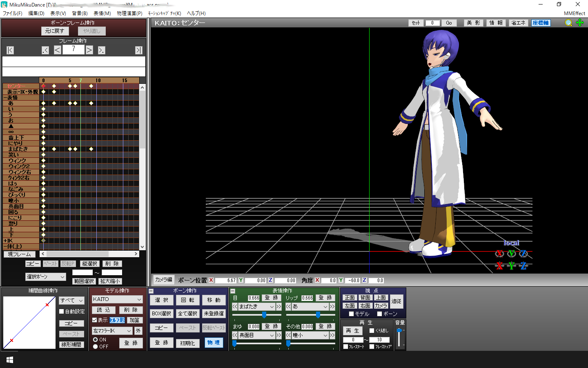Jump to first frame in frame controls

(x=10, y=50)
